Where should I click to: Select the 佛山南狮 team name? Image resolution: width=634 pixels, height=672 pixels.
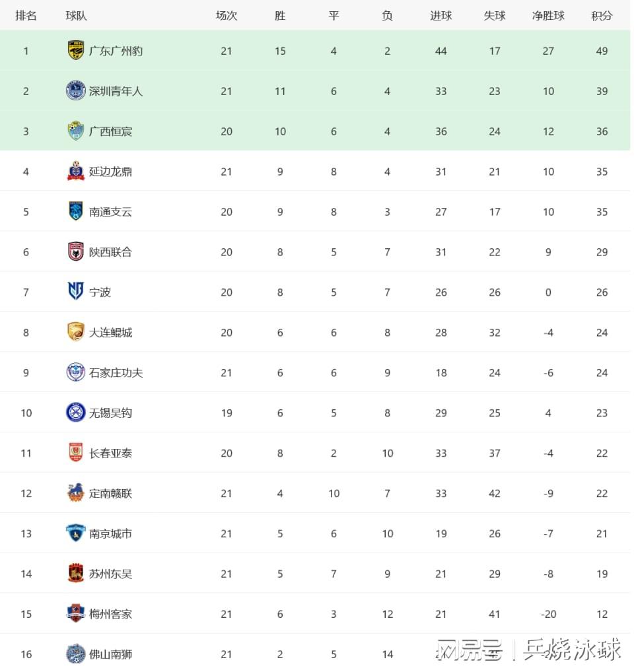[110, 654]
